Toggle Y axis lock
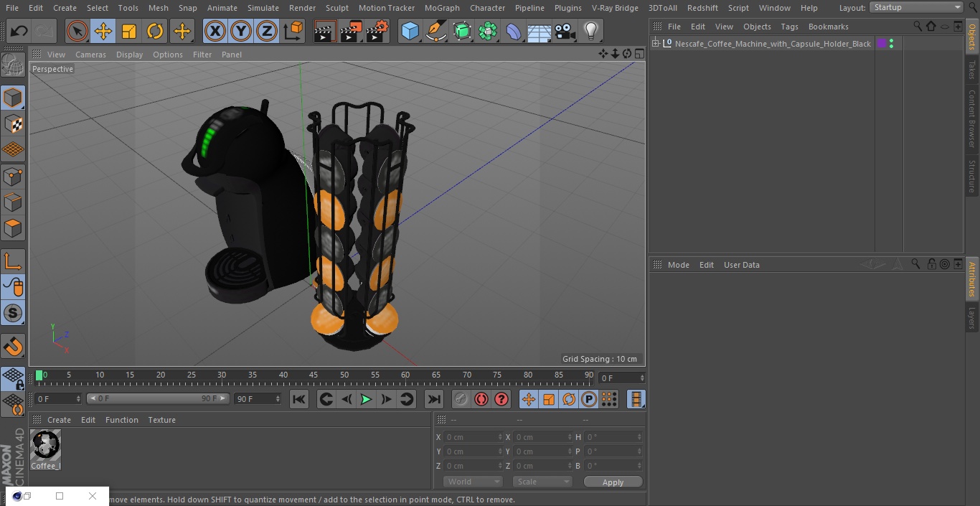 coord(241,31)
